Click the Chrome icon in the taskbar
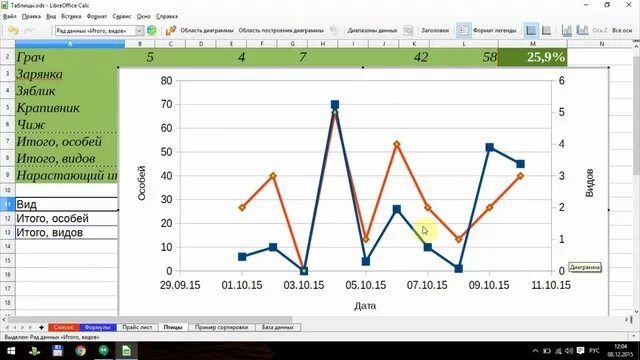Viewport: 640px width, 360px height. pyautogui.click(x=80, y=351)
